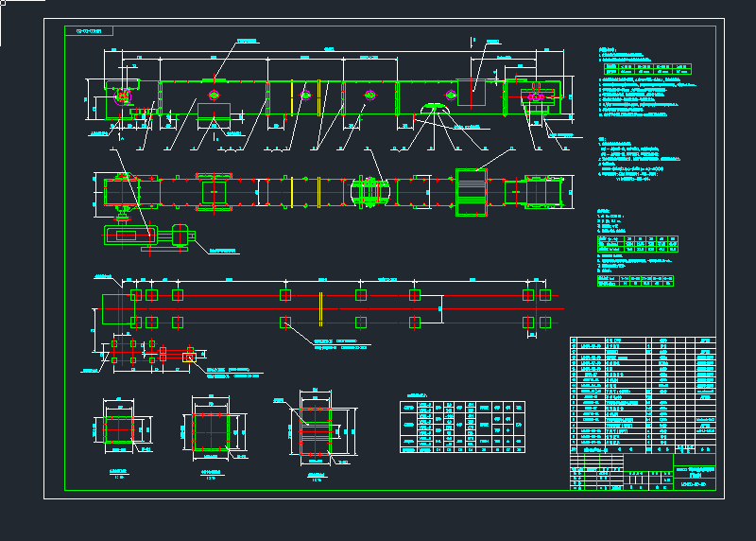Image resolution: width=756 pixels, height=541 pixels.
Task: Select the yellow vertical line in the foundation plan
Action: (322, 308)
